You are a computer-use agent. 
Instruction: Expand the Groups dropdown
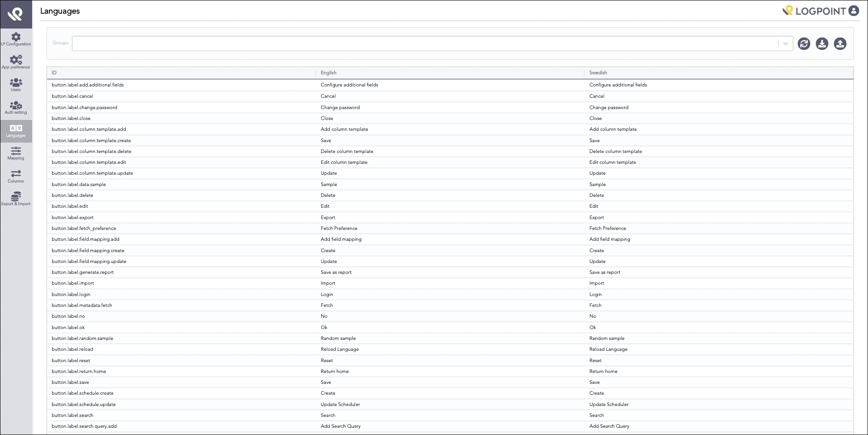785,43
